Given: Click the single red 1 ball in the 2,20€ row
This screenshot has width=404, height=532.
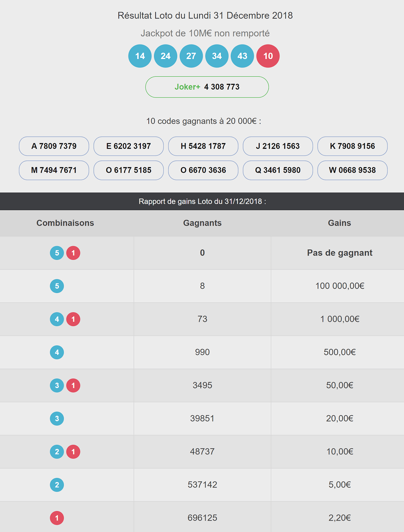Looking at the screenshot, I should pos(57,518).
